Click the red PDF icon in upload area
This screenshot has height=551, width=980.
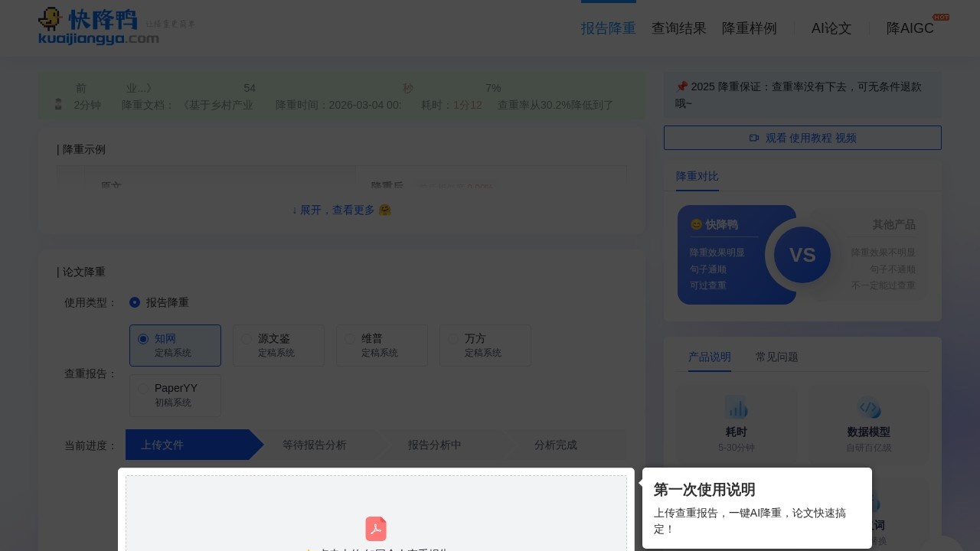376,529
